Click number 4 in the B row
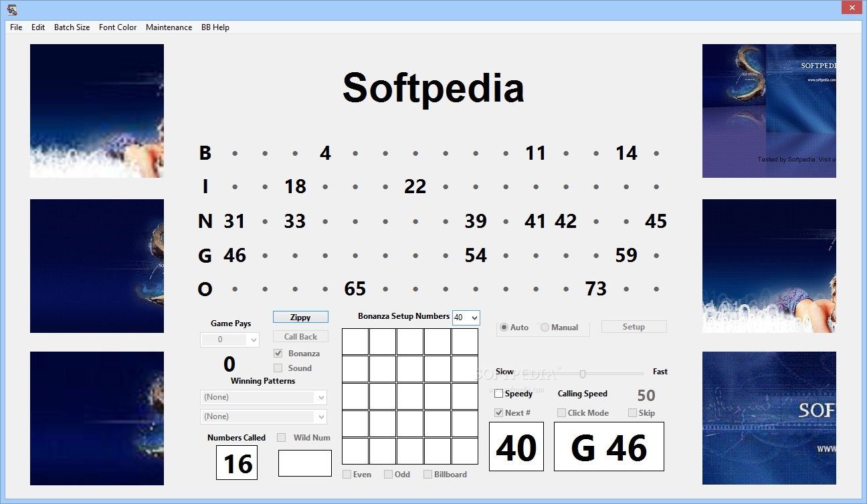This screenshot has width=867, height=504. click(325, 153)
